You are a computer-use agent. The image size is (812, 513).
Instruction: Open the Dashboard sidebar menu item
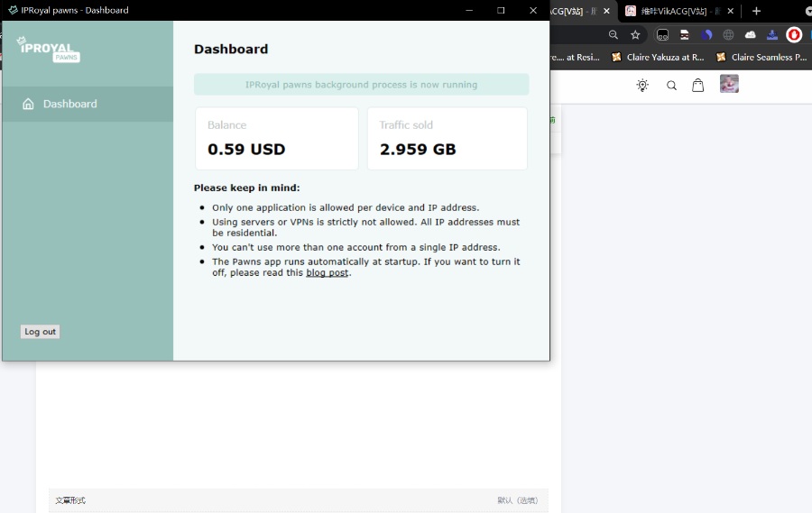[69, 104]
